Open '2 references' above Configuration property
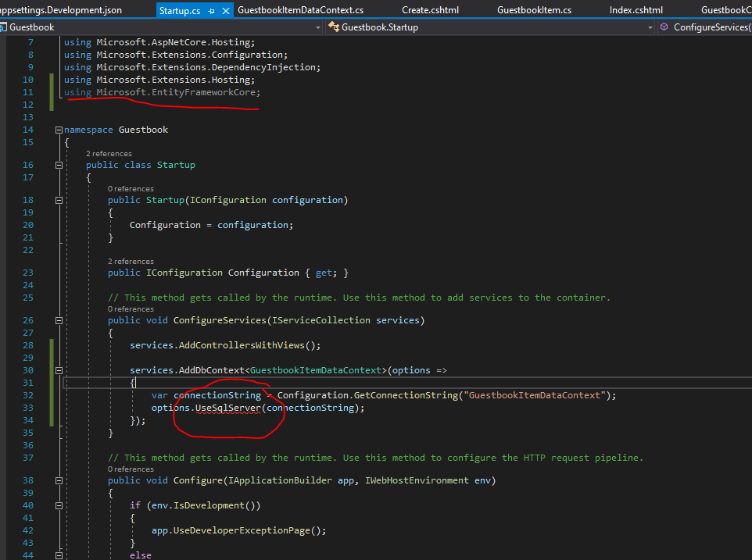752x560 pixels. 131,262
